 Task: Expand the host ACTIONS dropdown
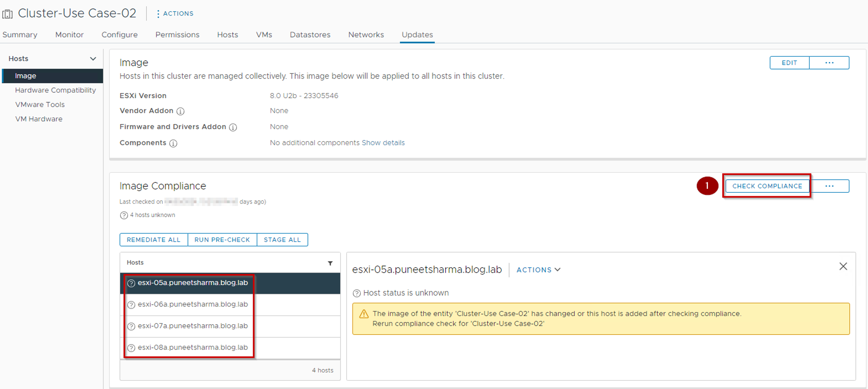[x=538, y=270]
